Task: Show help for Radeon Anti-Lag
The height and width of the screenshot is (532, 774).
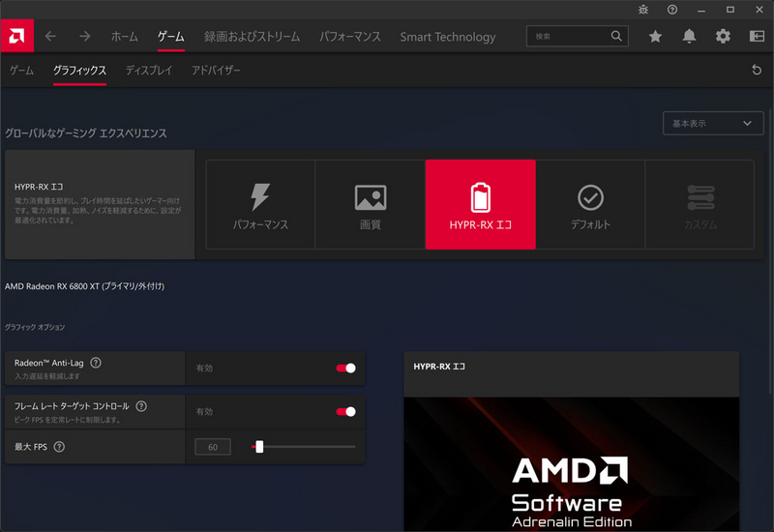Action: [96, 363]
